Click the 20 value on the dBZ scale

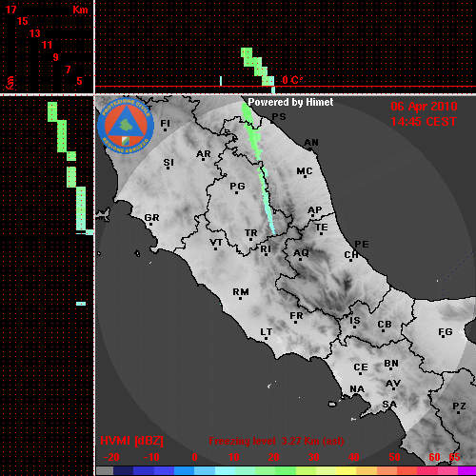(x=273, y=457)
